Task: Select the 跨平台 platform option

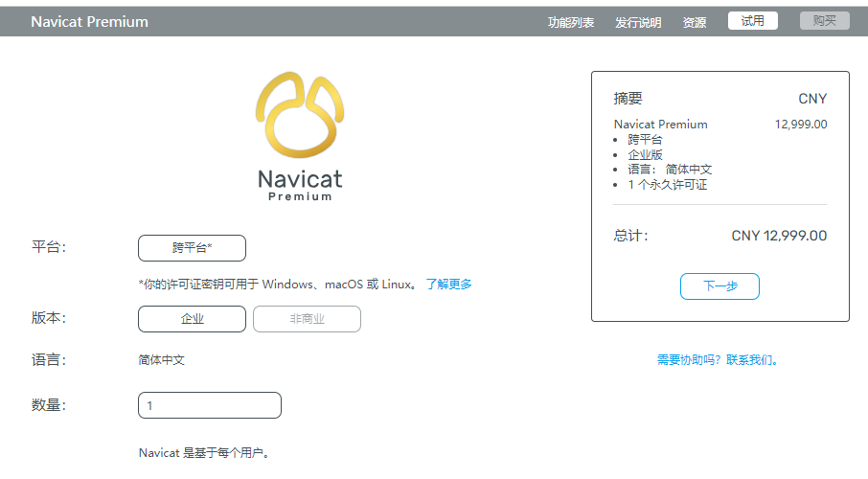Action: 192,248
